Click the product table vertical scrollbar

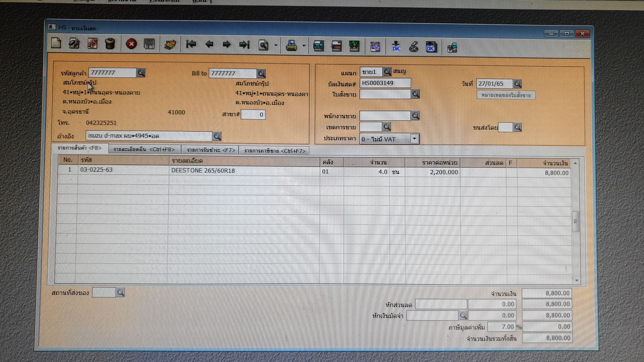pos(576,221)
